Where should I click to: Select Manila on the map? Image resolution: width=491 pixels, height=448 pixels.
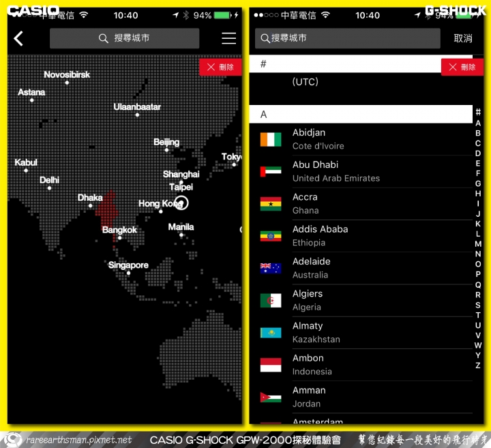(181, 230)
